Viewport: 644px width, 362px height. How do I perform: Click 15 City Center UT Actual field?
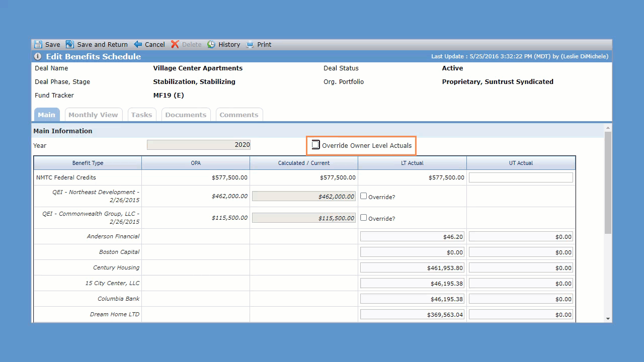pyautogui.click(x=521, y=284)
